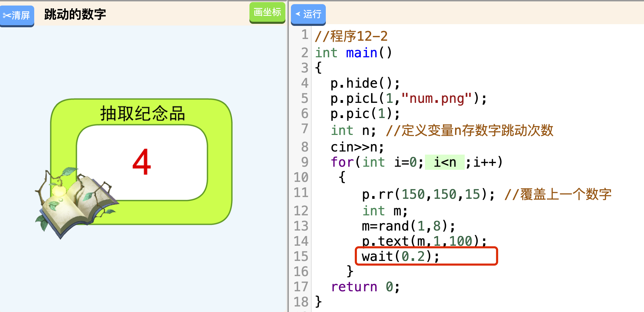Click line number 9 in the gutter
This screenshot has width=644, height=312.
pyautogui.click(x=304, y=162)
